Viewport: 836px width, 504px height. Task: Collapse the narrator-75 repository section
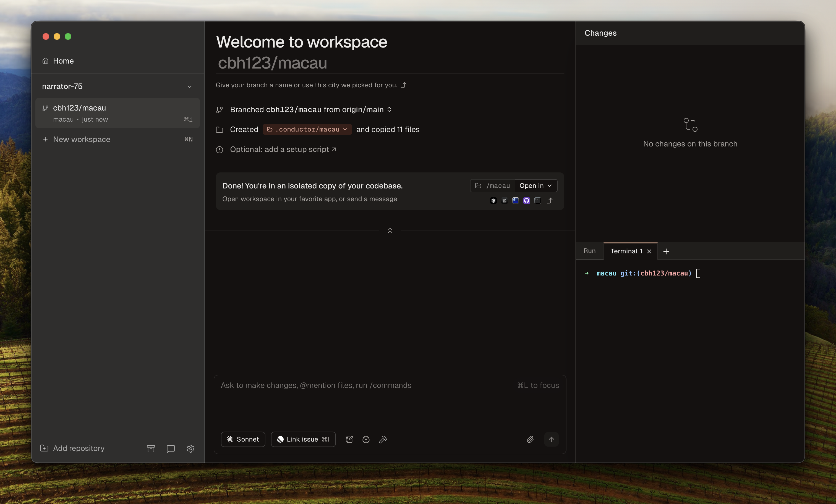coord(190,86)
